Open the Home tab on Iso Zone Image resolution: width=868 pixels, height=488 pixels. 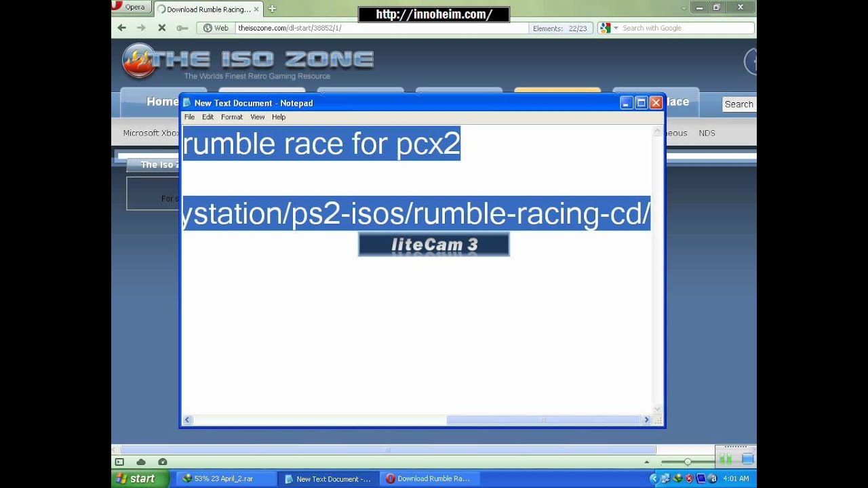(x=162, y=102)
